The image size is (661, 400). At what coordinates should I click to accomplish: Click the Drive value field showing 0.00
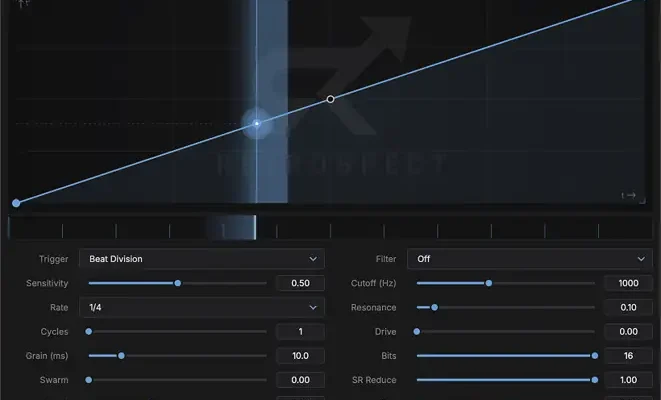tap(628, 332)
